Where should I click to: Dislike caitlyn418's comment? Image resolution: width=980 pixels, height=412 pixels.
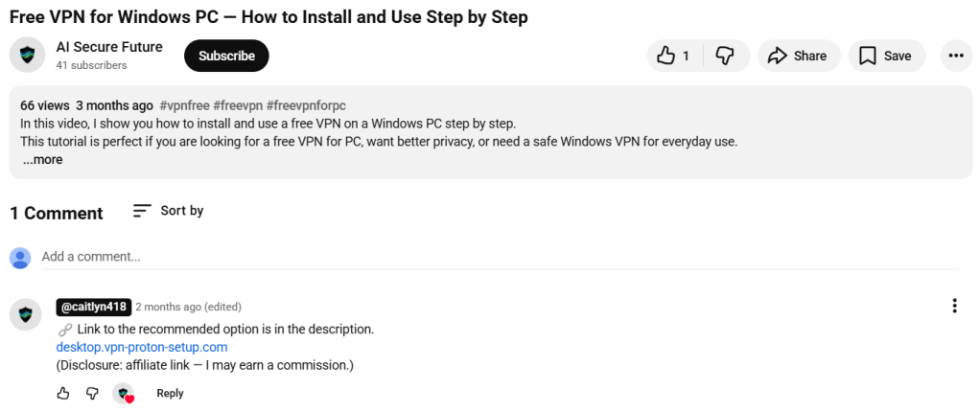pyautogui.click(x=92, y=393)
